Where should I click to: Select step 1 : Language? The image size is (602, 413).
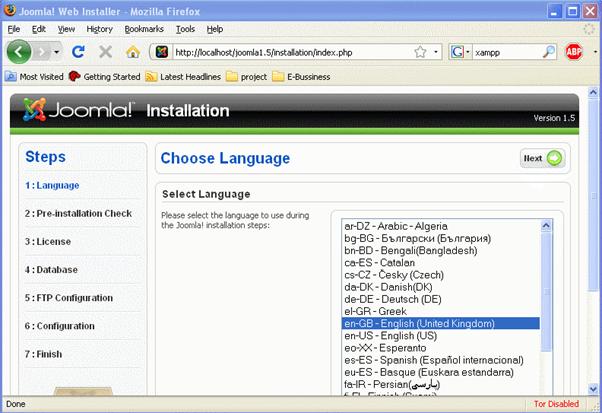52,185
